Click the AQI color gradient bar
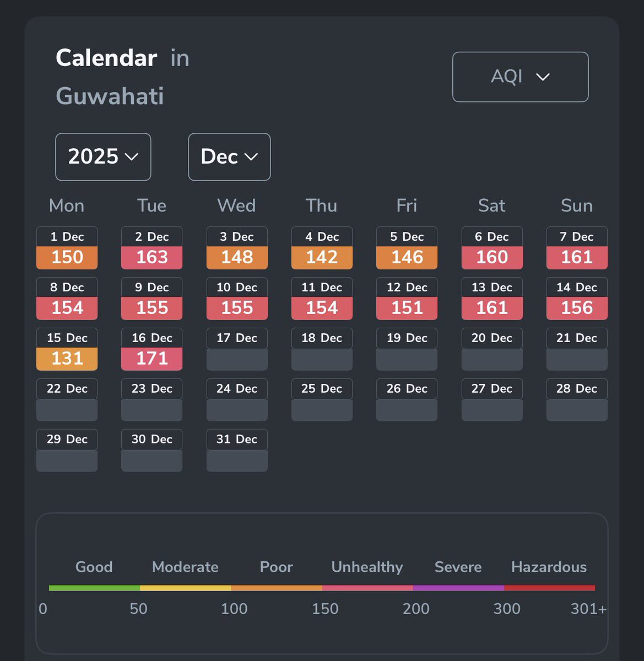Screen dimensions: 644x661 322,588
